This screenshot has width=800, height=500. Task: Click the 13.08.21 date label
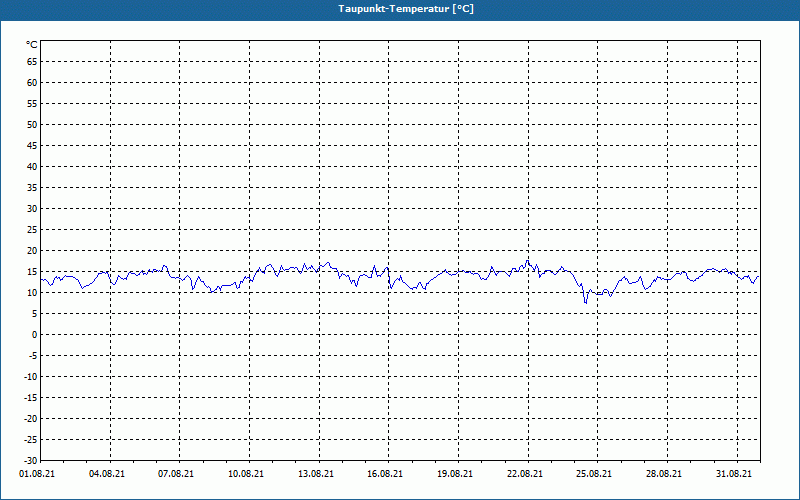coord(316,473)
